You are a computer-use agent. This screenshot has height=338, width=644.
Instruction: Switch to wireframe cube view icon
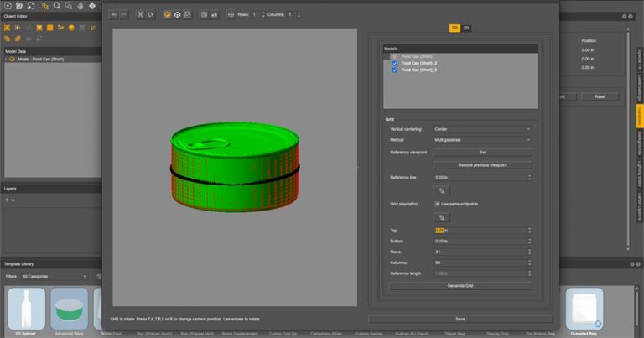click(x=178, y=14)
